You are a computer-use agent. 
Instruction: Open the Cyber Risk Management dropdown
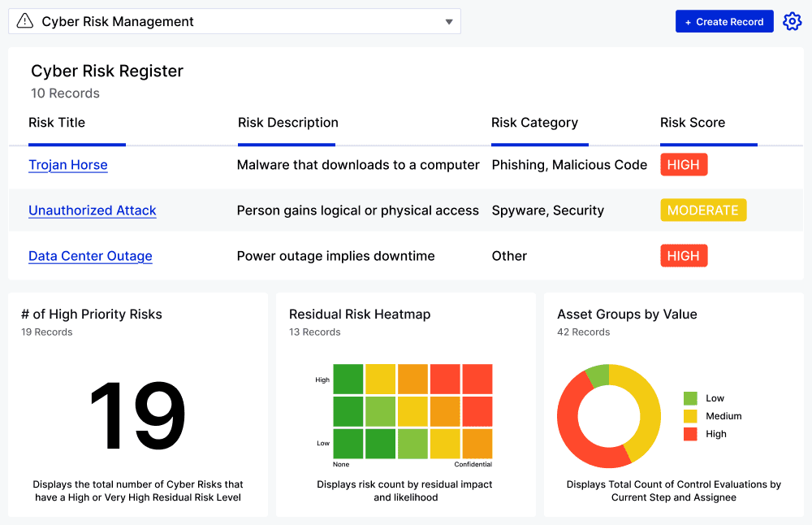[448, 22]
